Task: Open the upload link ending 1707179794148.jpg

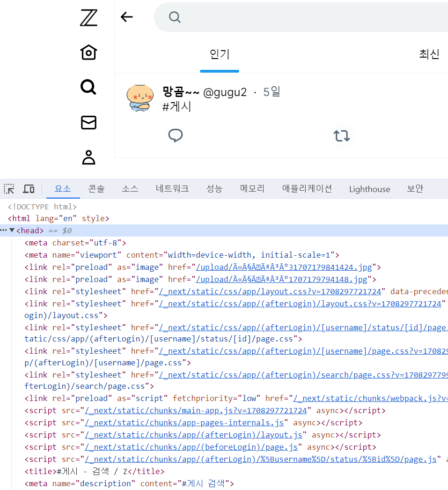Action: [x=282, y=279]
